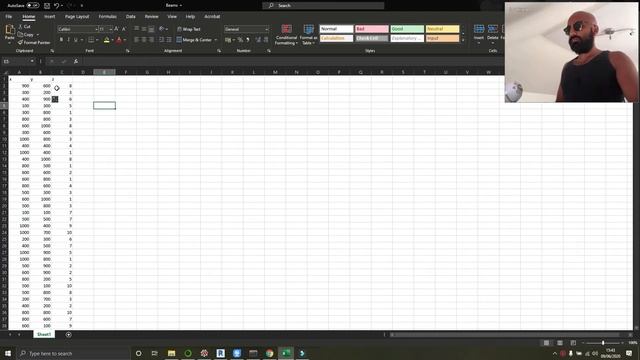640x360 pixels.
Task: Click the Increase Font Size icon
Action: coord(116,29)
